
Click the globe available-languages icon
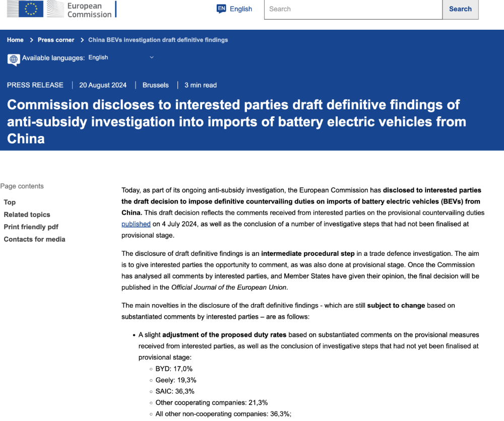(x=14, y=59)
